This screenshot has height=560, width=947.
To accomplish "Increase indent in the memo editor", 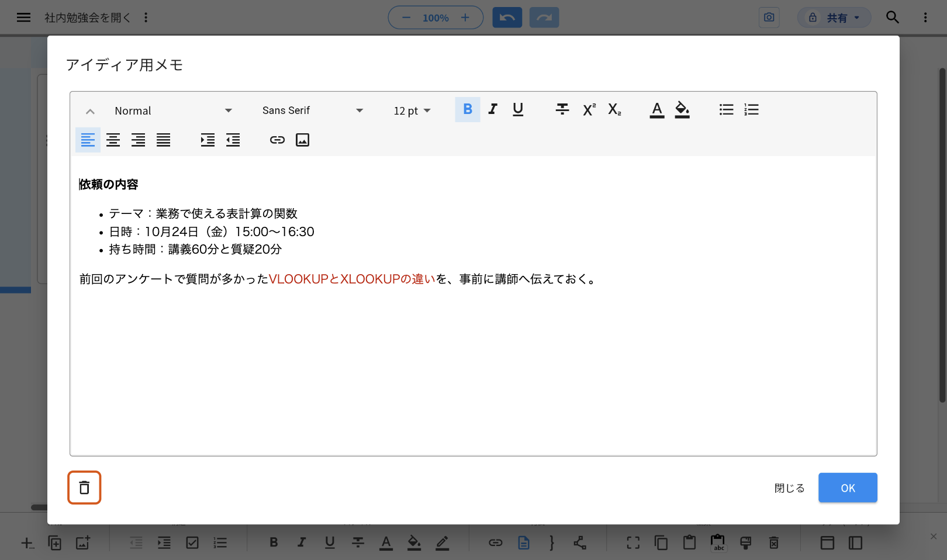I will coord(208,140).
